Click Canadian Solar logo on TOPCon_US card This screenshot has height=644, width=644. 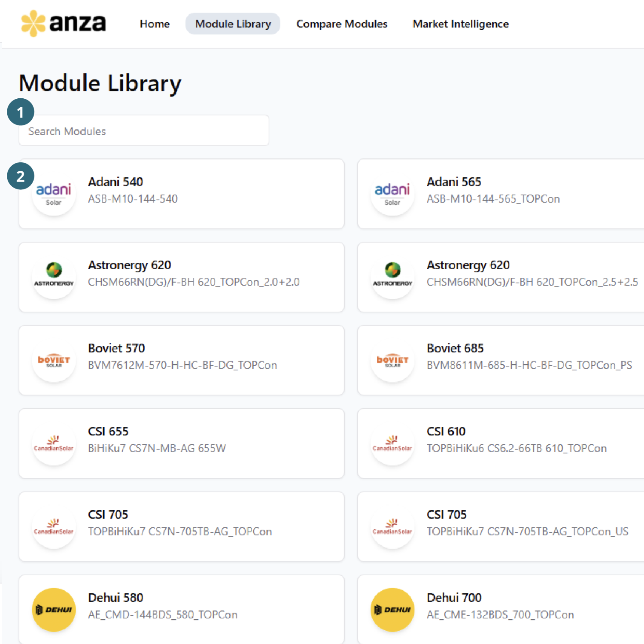tap(392, 526)
